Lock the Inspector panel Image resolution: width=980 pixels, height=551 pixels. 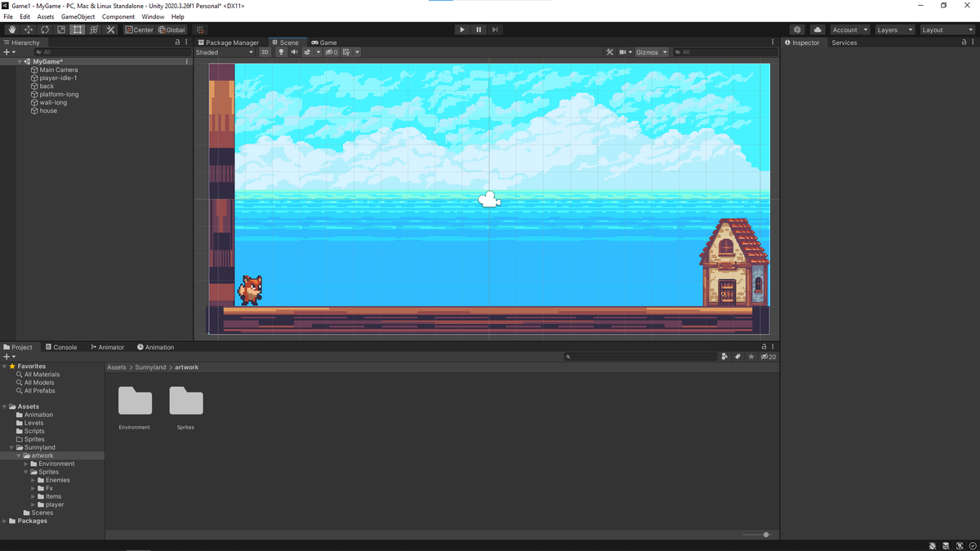pos(964,42)
